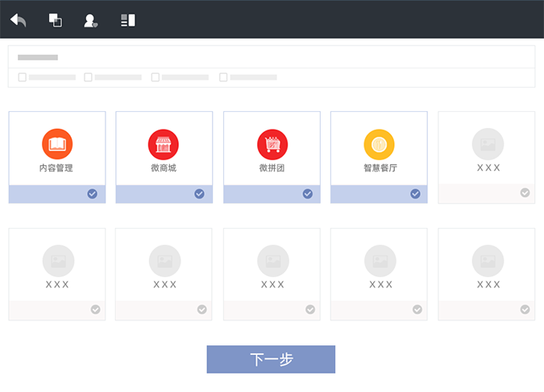Viewport: 544px width, 392px height.
Task: Toggle the checkmark on 微拼团 card
Action: pyautogui.click(x=307, y=194)
